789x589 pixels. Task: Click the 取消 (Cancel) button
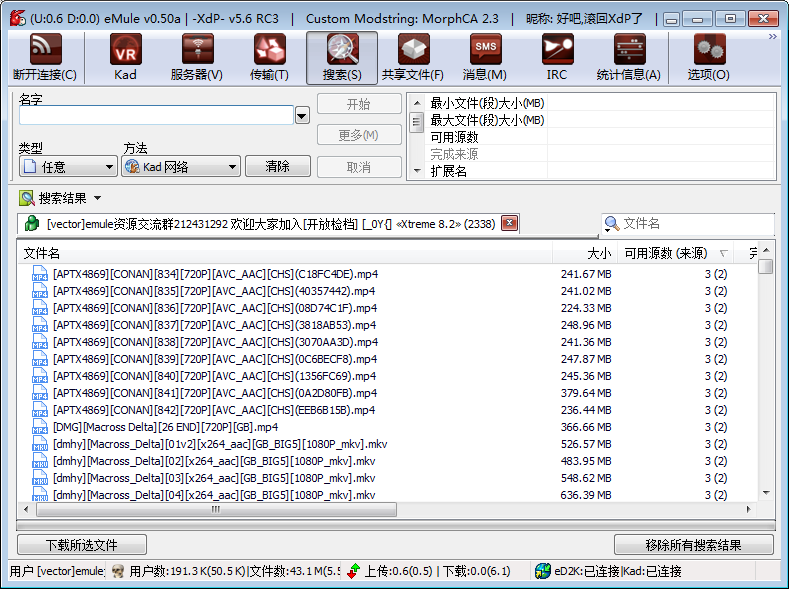point(359,167)
